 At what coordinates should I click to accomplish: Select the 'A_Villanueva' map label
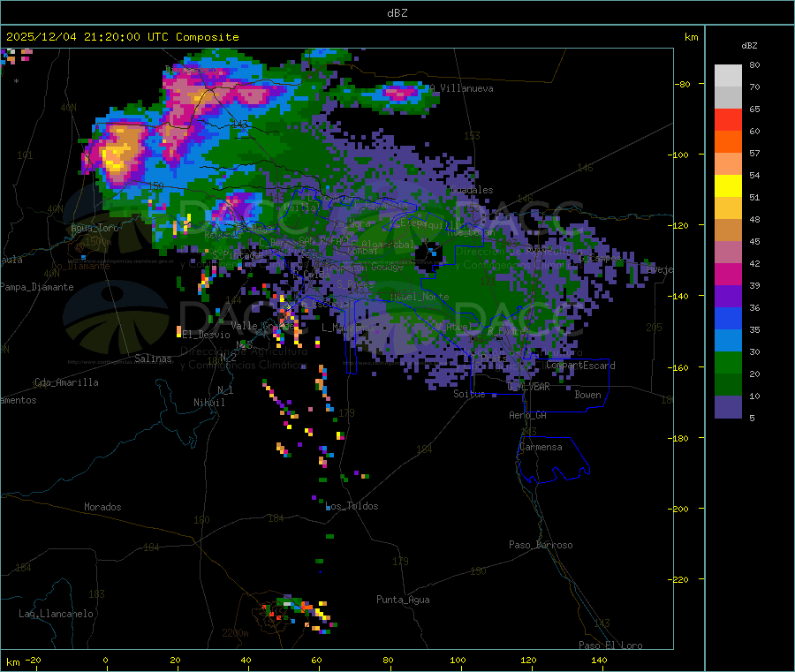click(x=461, y=88)
